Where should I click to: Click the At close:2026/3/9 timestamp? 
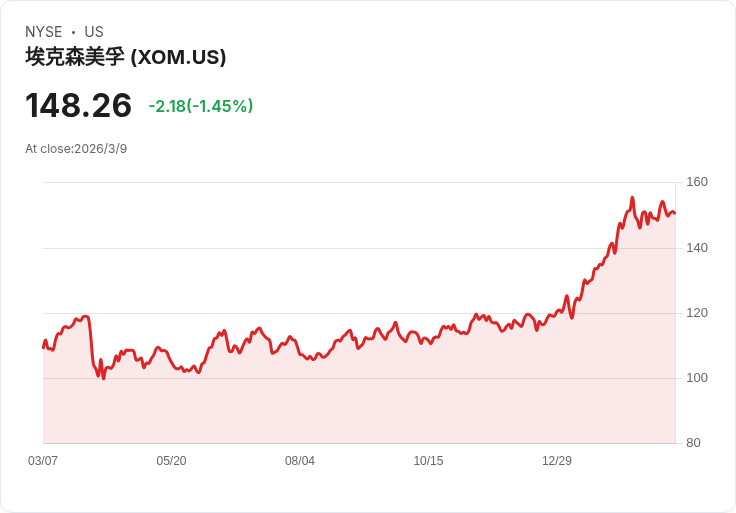click(76, 149)
